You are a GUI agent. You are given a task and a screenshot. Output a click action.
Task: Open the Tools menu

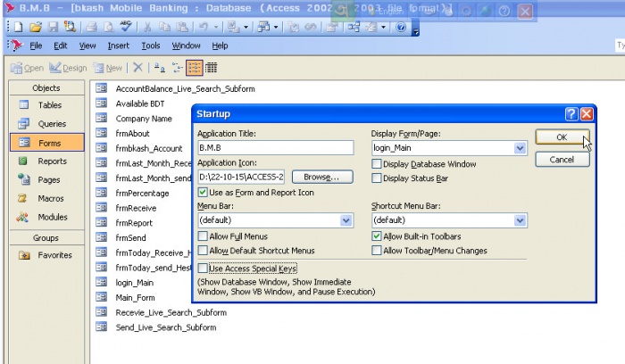point(151,45)
